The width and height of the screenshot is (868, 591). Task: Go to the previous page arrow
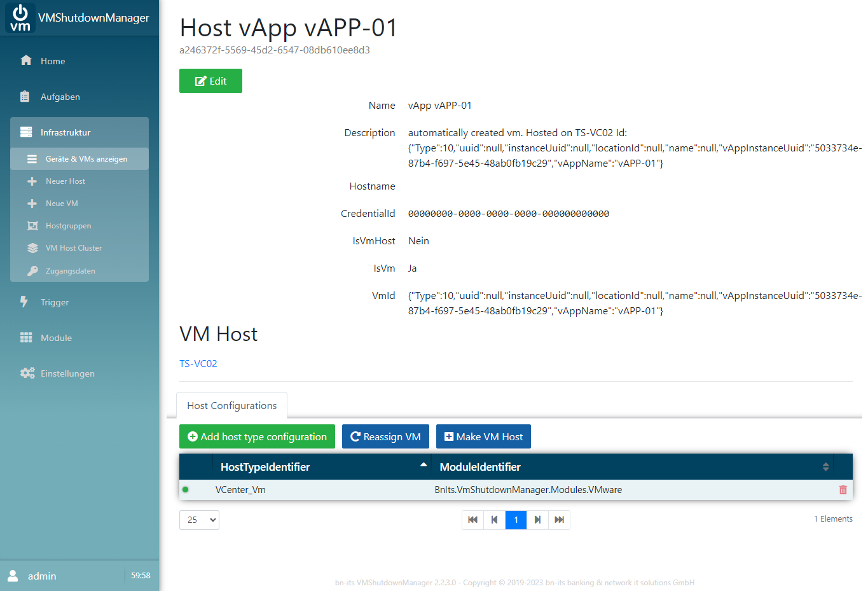(494, 520)
